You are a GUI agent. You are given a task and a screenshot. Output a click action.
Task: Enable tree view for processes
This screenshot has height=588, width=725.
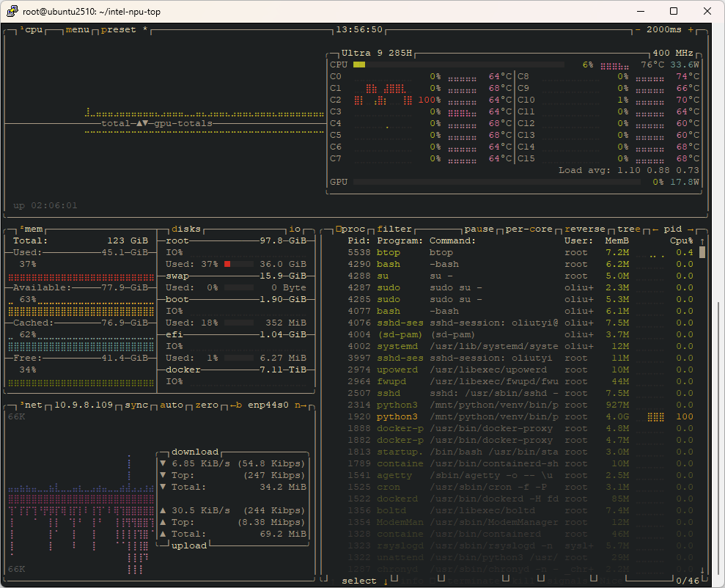[628, 229]
